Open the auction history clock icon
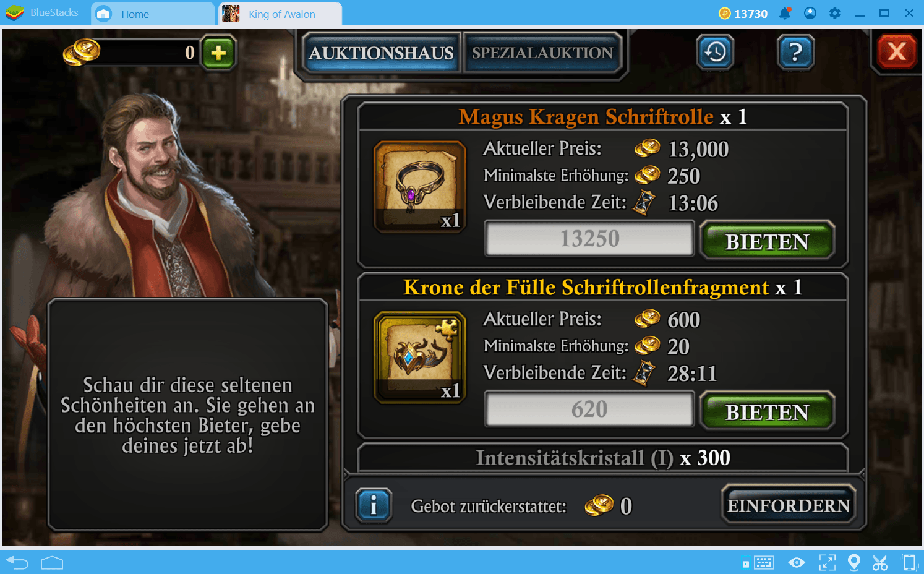Image resolution: width=924 pixels, height=574 pixels. [715, 52]
